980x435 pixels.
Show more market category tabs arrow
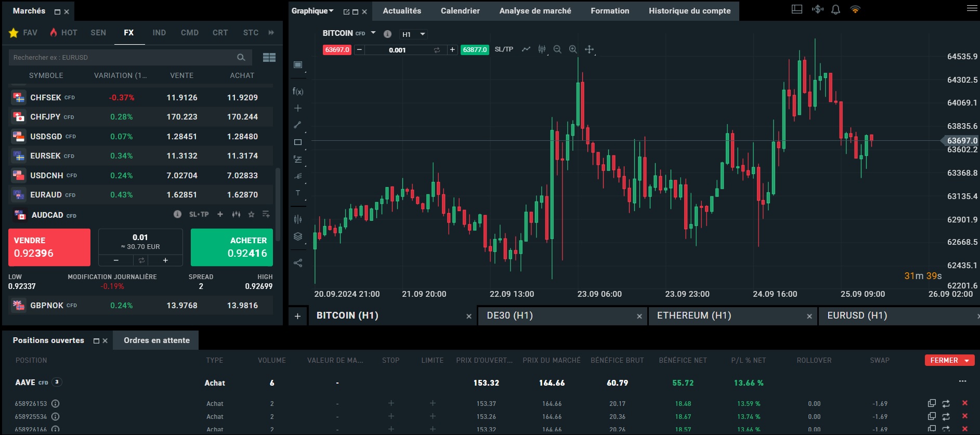click(x=271, y=33)
